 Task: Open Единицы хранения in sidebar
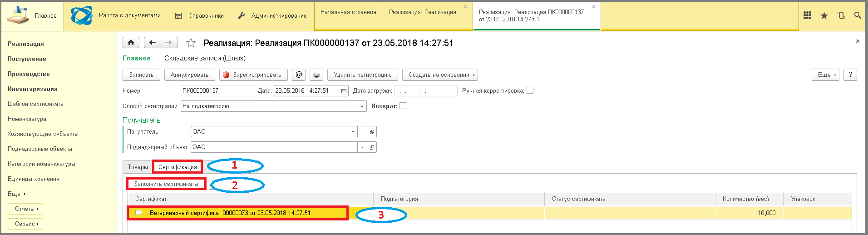pos(34,179)
